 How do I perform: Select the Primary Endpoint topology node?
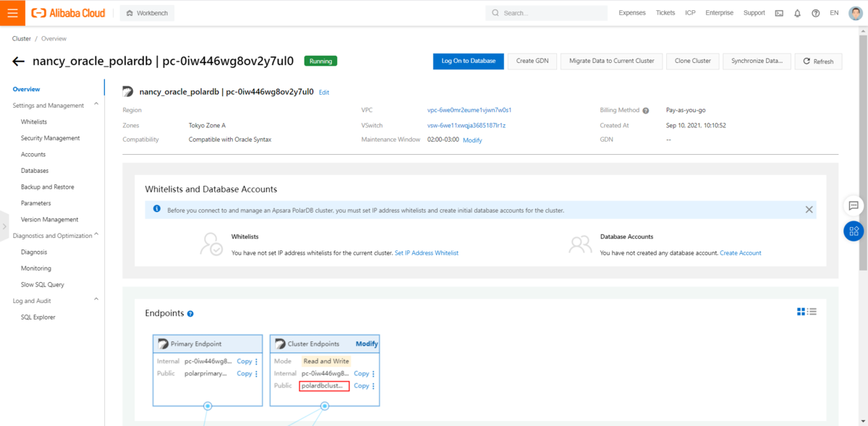(x=208, y=406)
